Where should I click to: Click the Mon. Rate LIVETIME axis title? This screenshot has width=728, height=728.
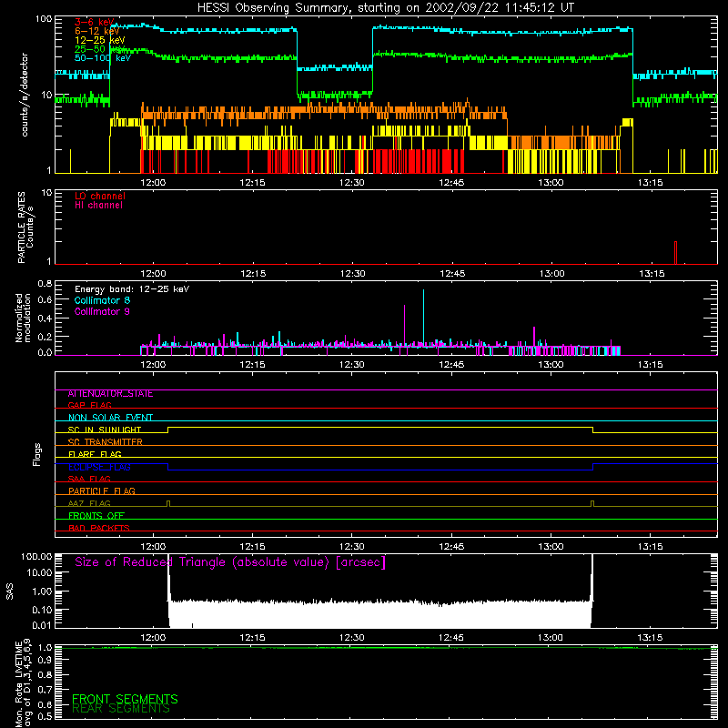(x=23, y=683)
